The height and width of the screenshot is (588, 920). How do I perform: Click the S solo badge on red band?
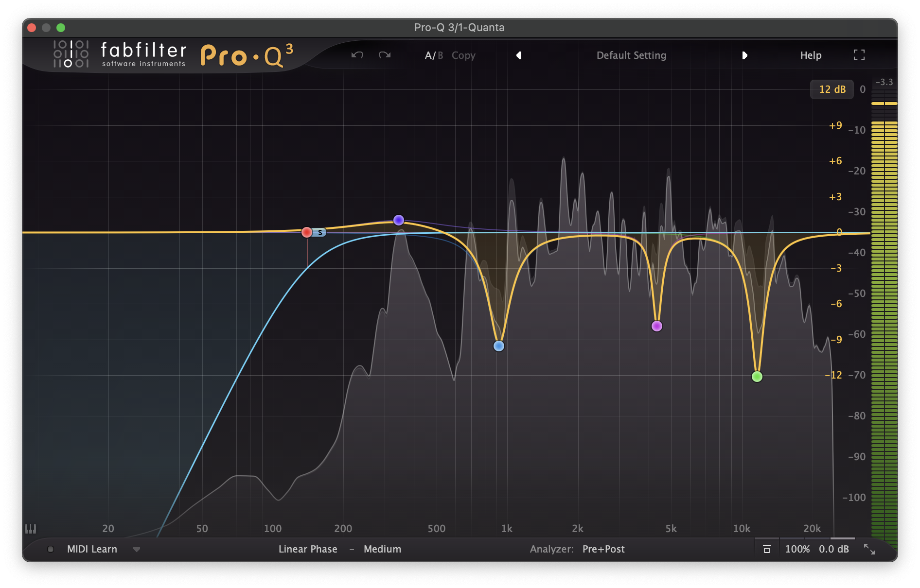(320, 233)
